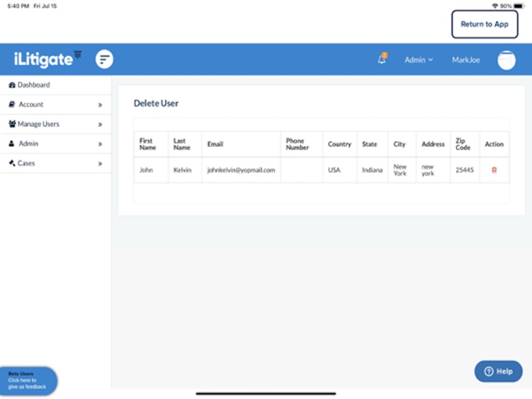The image size is (532, 399).
Task: Open the Admin sidebar menu item
Action: (55, 143)
